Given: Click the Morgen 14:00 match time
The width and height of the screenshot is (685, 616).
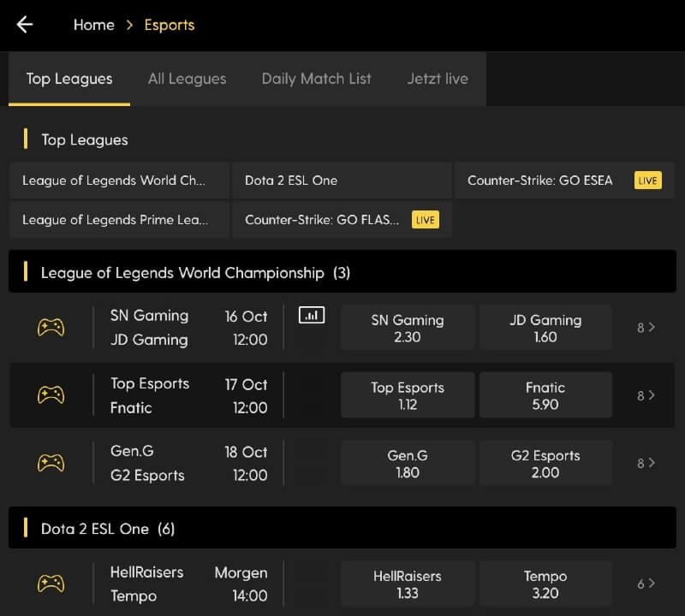Looking at the screenshot, I should point(241,584).
